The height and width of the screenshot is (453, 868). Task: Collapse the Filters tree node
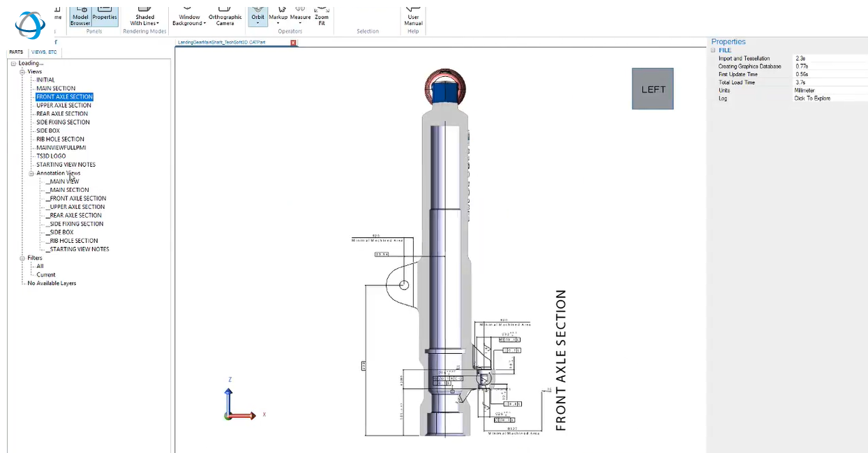click(22, 258)
